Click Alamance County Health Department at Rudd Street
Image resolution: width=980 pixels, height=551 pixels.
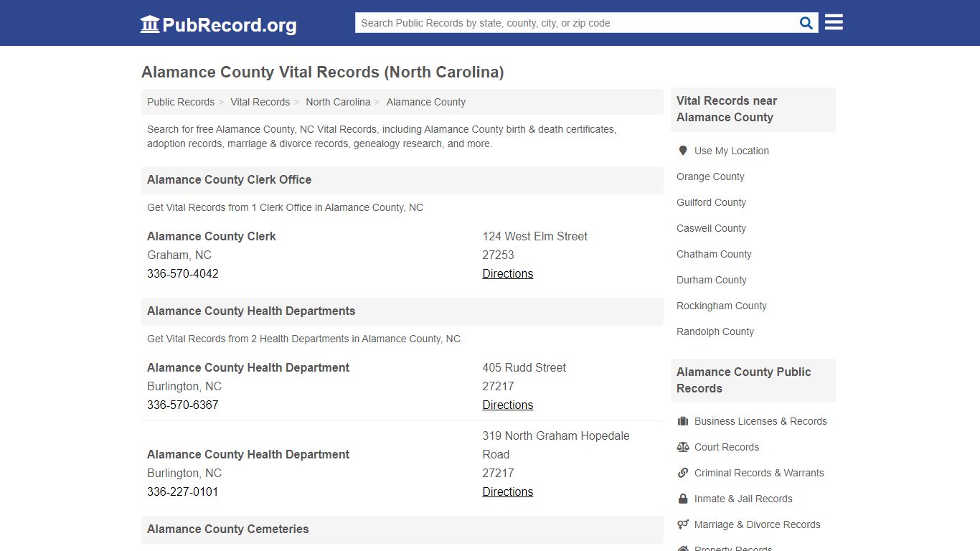[248, 367]
